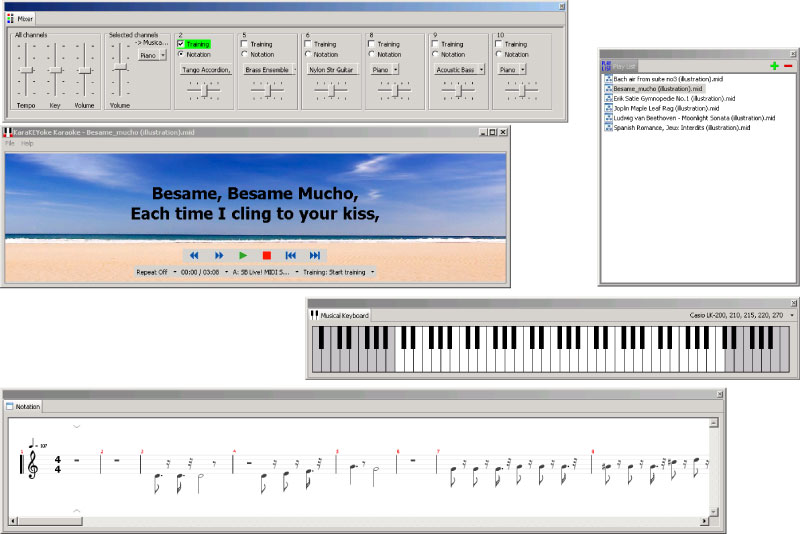Viewport: 800px width, 534px height.
Task: Open the Tango Accordion instrument dropdown
Action: (206, 69)
